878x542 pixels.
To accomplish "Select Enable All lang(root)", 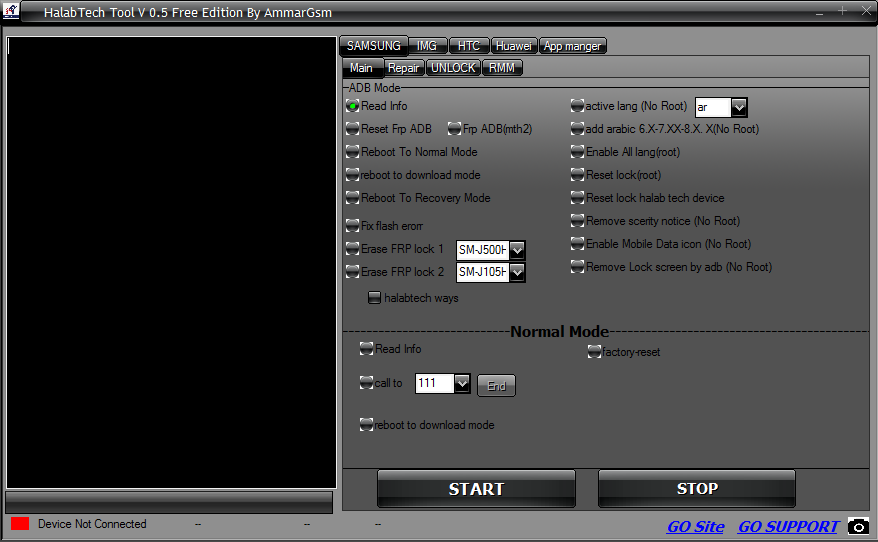I will 577,152.
